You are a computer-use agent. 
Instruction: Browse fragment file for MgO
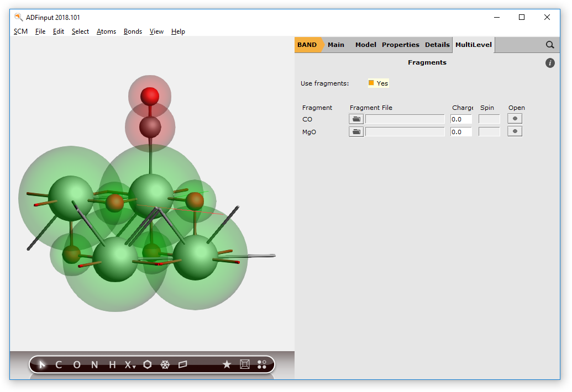point(356,132)
